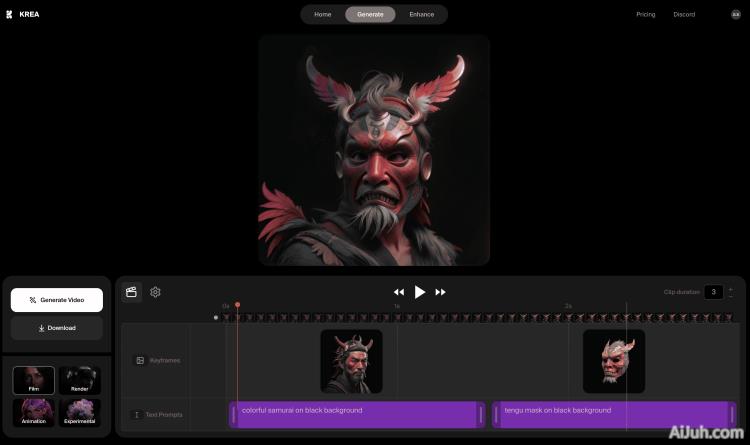Open the Discord link
Image resolution: width=750 pixels, height=445 pixels.
684,14
